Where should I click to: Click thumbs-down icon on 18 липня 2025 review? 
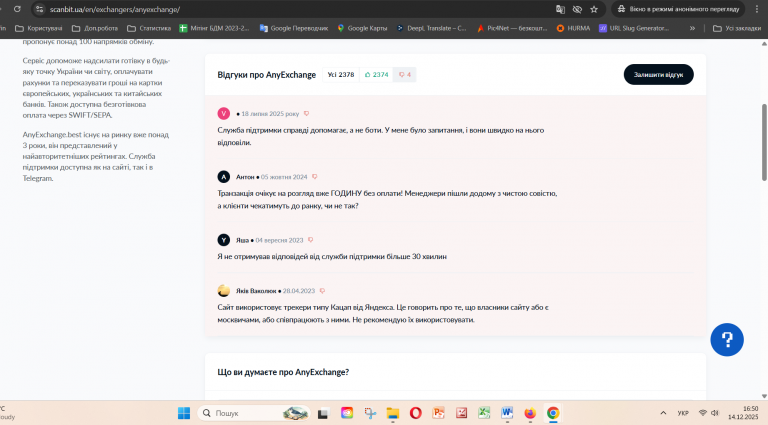[x=306, y=114]
